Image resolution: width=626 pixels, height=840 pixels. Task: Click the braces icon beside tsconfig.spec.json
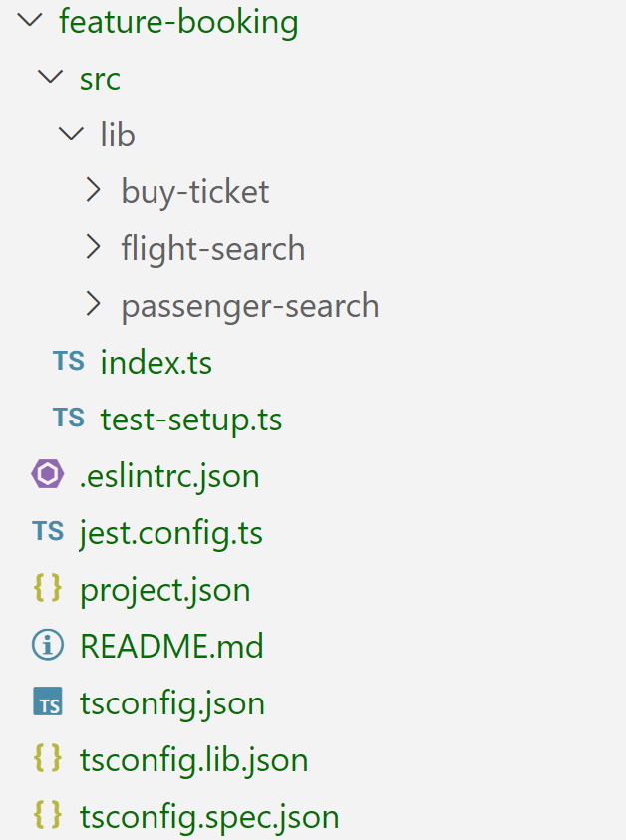point(48,815)
